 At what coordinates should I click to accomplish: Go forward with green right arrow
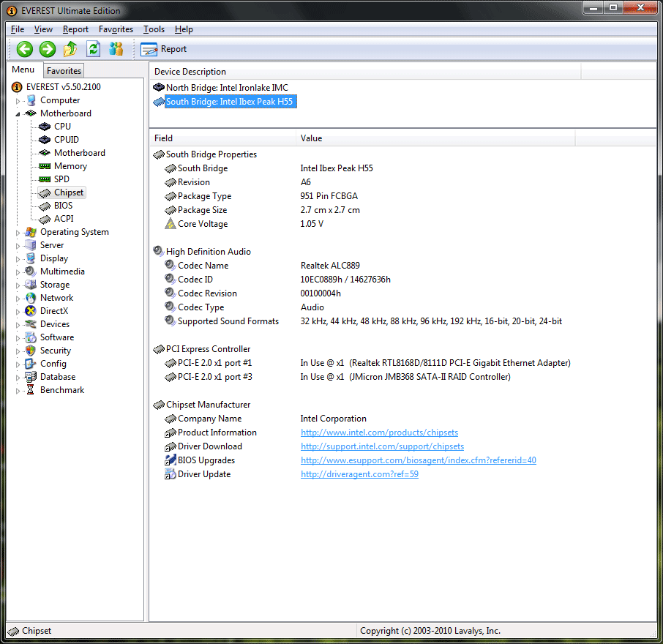(48, 49)
